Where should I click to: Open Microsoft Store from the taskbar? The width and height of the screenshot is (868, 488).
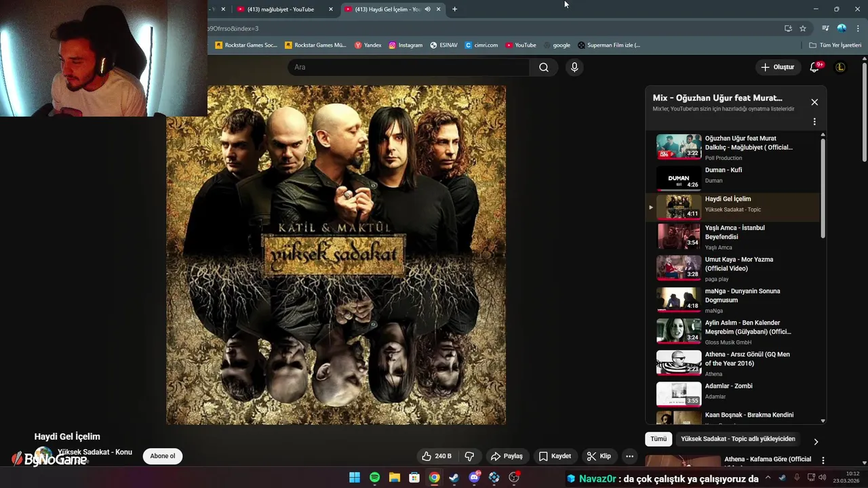pos(414,478)
